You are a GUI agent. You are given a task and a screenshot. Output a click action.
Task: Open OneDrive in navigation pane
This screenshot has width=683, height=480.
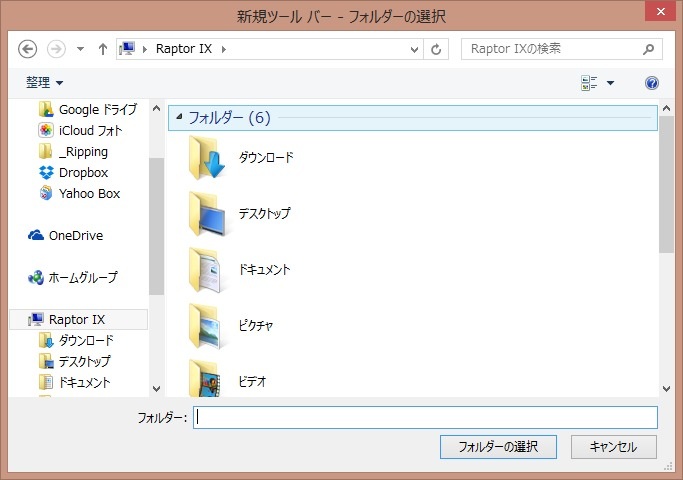pyautogui.click(x=65, y=236)
